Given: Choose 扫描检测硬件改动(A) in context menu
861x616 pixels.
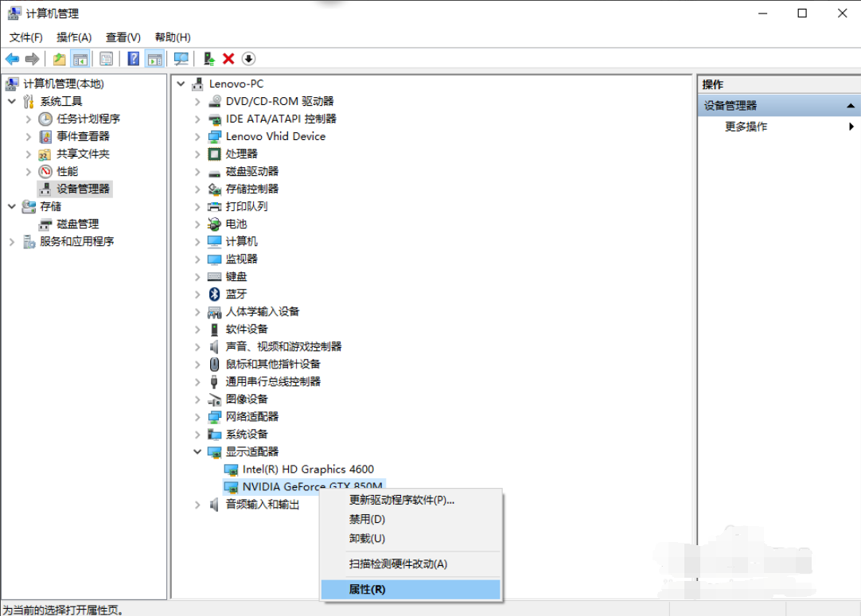Looking at the screenshot, I should point(411,564).
